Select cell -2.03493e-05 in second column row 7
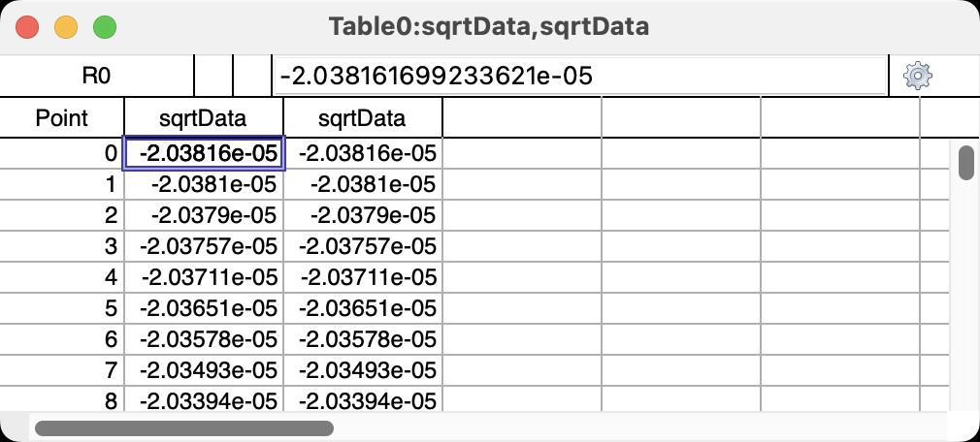Screen dimensions: 980x442 [363, 370]
